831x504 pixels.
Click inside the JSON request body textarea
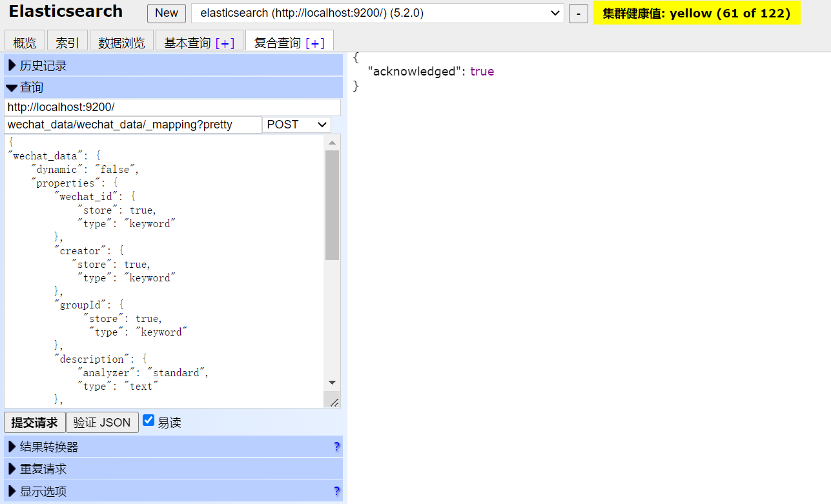(165, 271)
